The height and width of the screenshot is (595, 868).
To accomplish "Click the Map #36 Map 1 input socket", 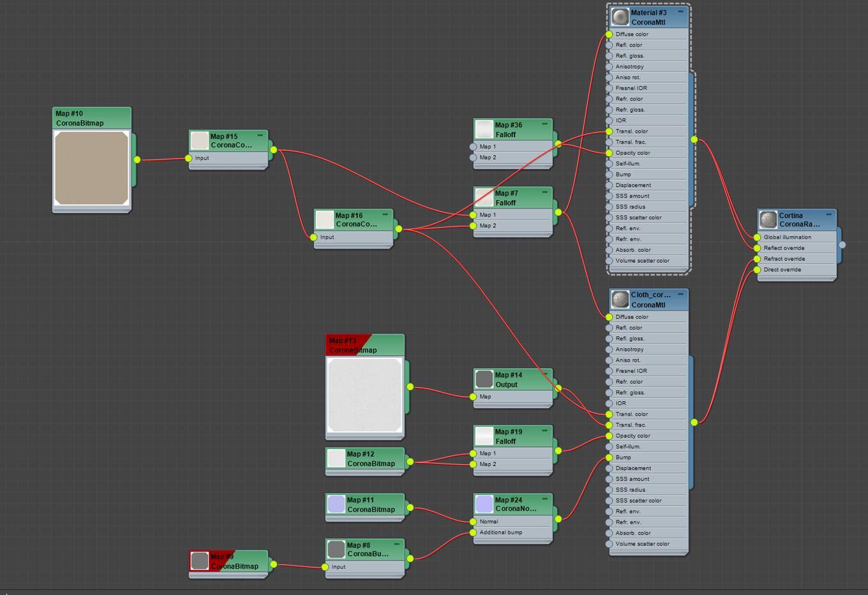I will [473, 147].
